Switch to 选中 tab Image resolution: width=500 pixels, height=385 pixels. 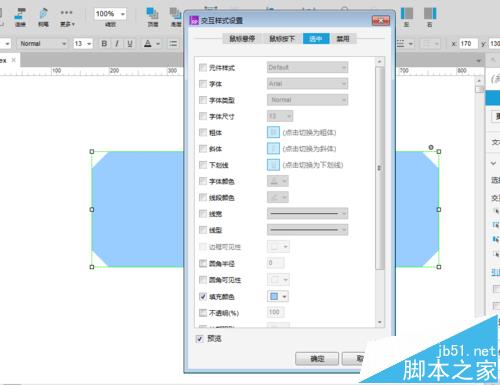tap(316, 39)
